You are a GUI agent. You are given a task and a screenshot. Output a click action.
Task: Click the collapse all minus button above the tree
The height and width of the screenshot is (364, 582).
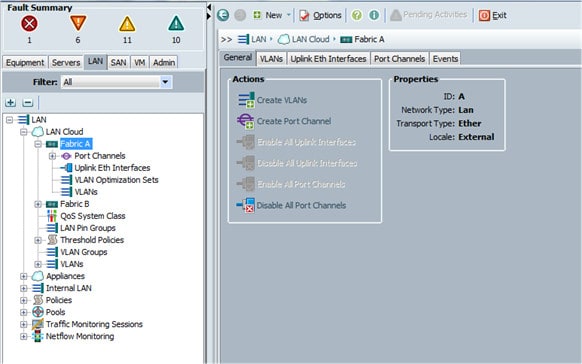tap(28, 102)
